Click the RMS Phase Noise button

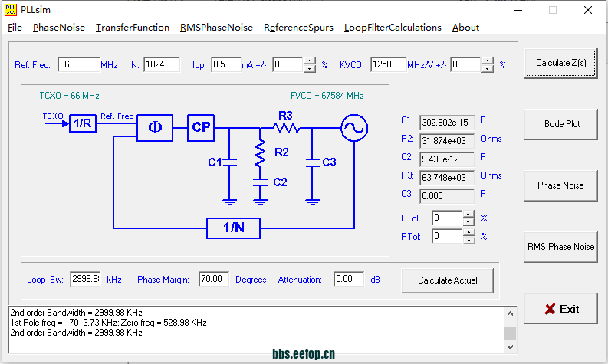[560, 247]
